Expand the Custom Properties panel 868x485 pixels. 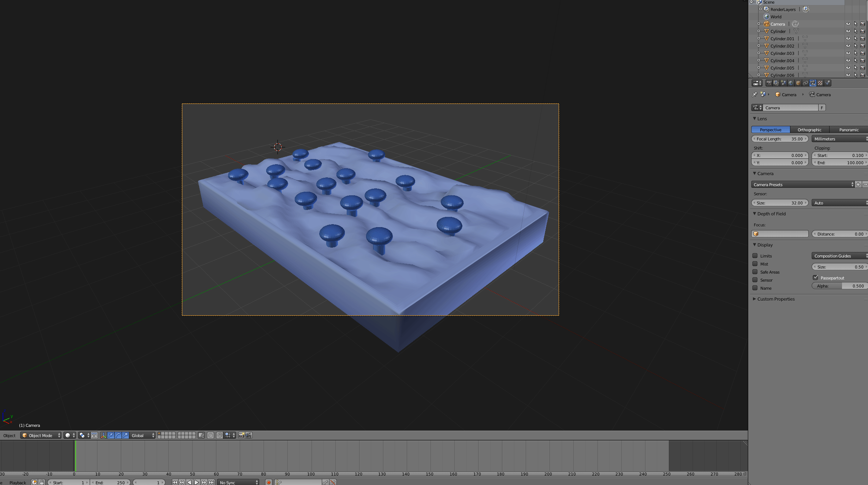click(776, 299)
